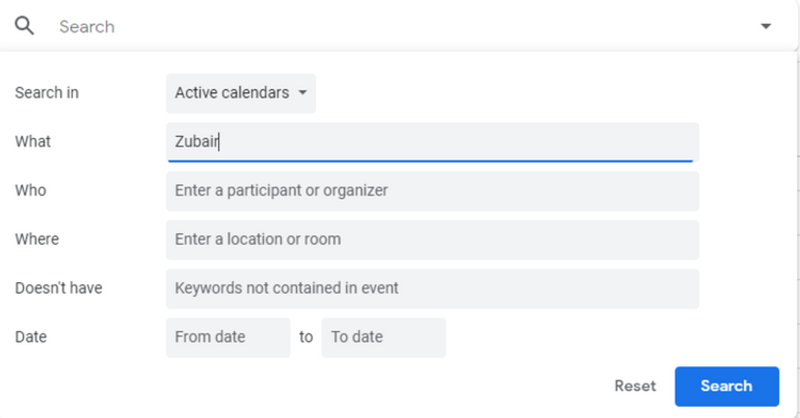Click the Date label

31,337
